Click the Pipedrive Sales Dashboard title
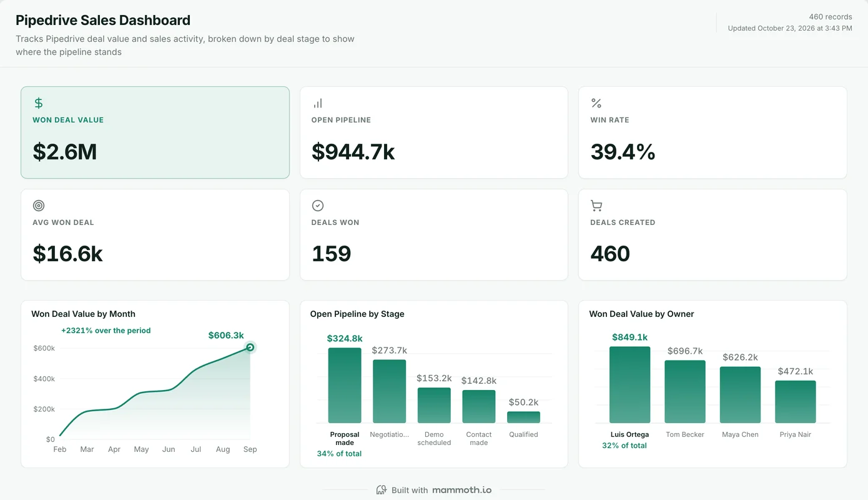This screenshot has height=500, width=868. click(x=103, y=20)
